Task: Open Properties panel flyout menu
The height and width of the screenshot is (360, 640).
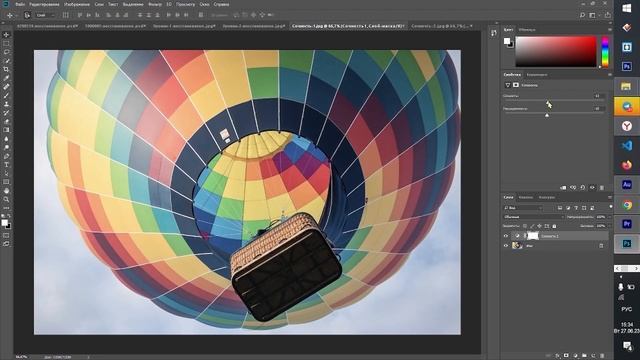Action: [610, 75]
